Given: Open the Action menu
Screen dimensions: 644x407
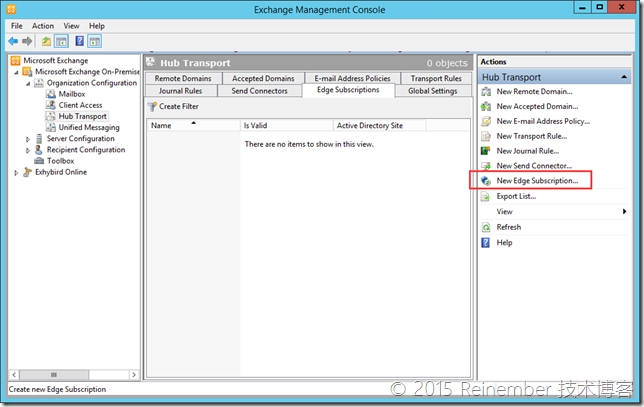Looking at the screenshot, I should pos(43,26).
